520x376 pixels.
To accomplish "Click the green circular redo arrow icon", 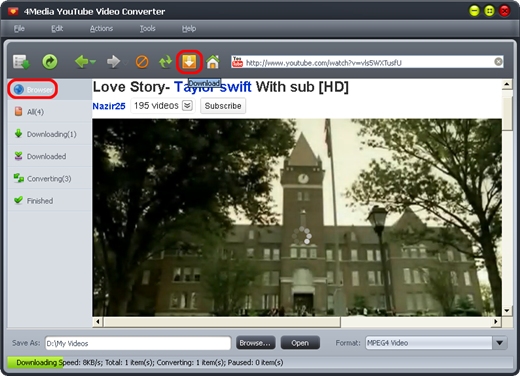I will point(50,62).
